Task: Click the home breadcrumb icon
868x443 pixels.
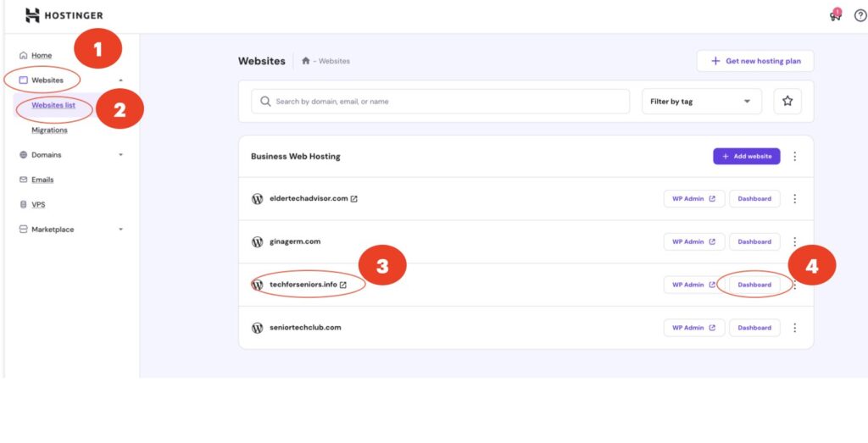Action: click(306, 61)
